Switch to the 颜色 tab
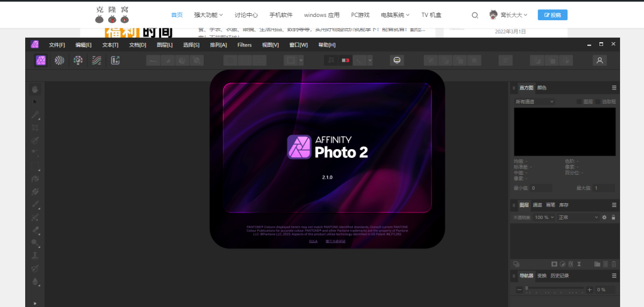Image resolution: width=644 pixels, height=307 pixels. pyautogui.click(x=541, y=87)
